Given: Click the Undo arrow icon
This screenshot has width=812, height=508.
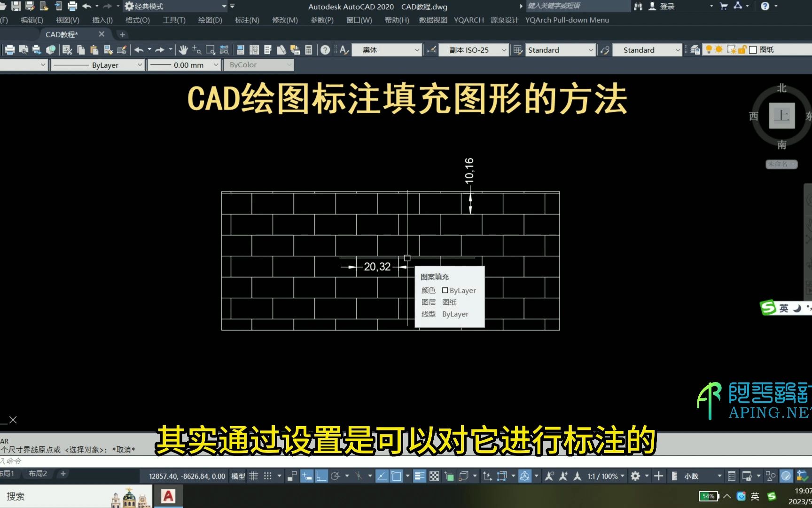Looking at the screenshot, I should coord(139,49).
